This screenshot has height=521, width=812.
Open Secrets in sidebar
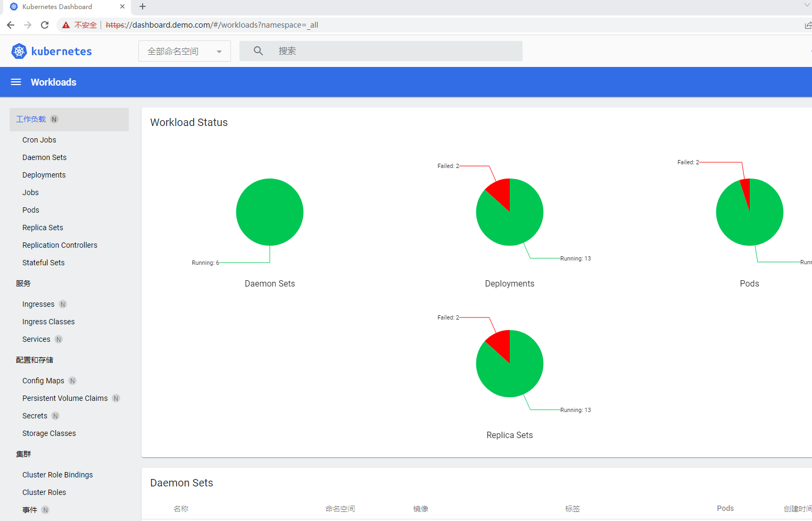click(x=35, y=416)
